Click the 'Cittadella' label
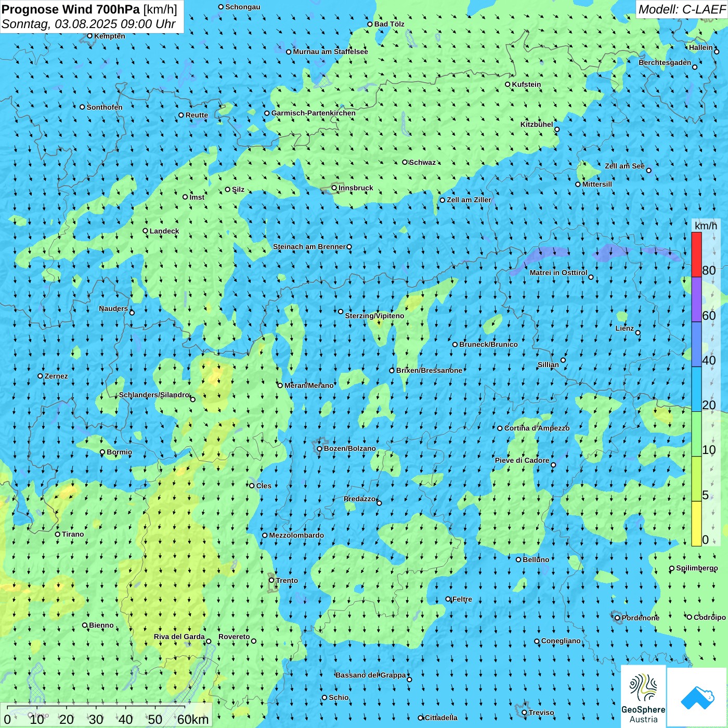The width and height of the screenshot is (728, 728). (441, 718)
